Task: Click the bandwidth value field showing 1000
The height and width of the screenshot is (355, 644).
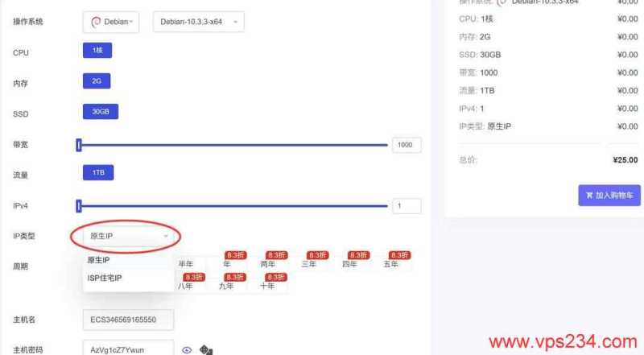Action: pyautogui.click(x=407, y=145)
